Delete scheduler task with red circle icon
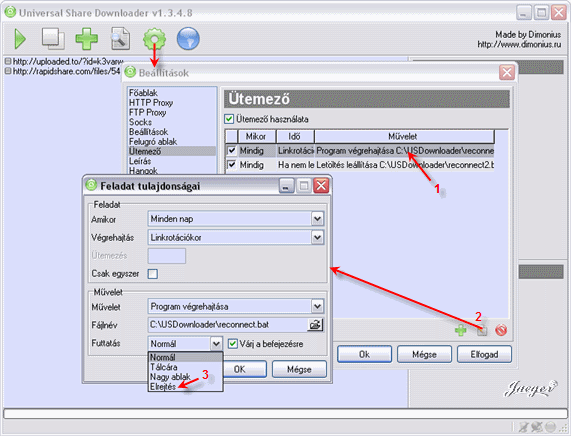The height and width of the screenshot is (436, 571). (501, 330)
